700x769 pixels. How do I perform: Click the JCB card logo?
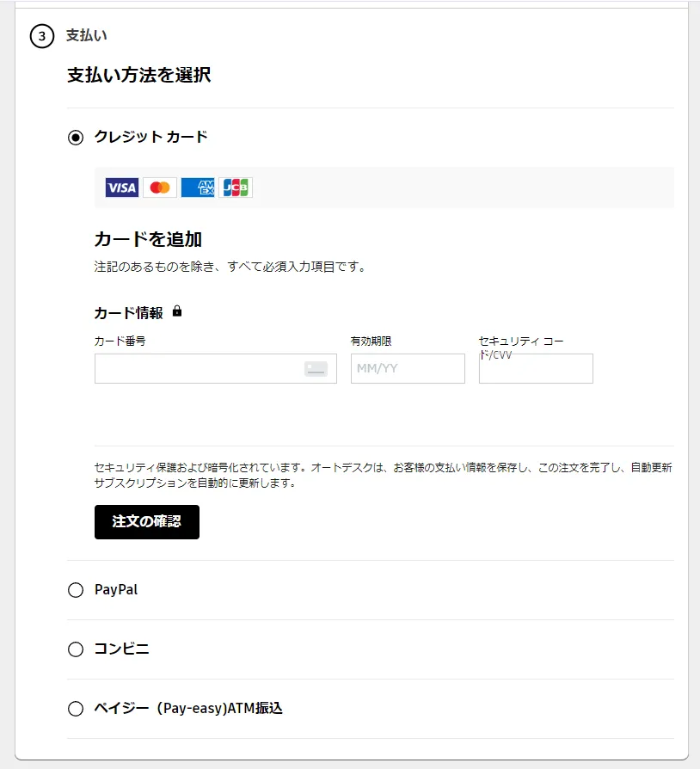tap(236, 188)
